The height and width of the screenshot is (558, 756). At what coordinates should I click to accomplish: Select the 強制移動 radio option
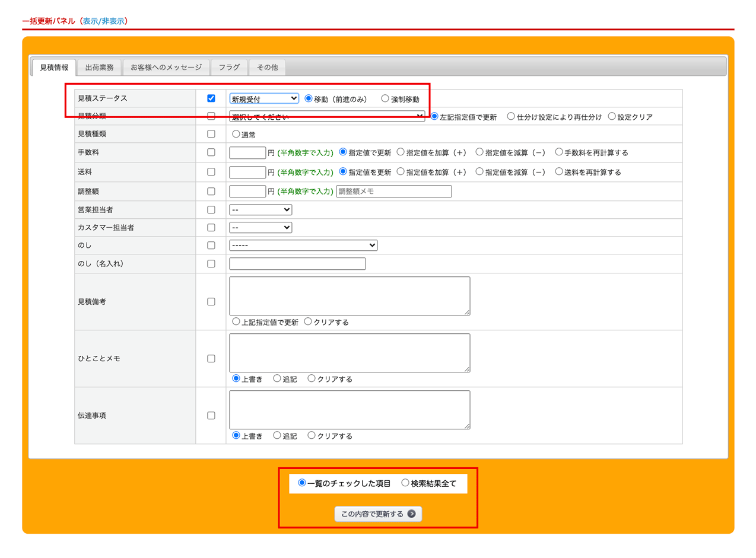(385, 99)
